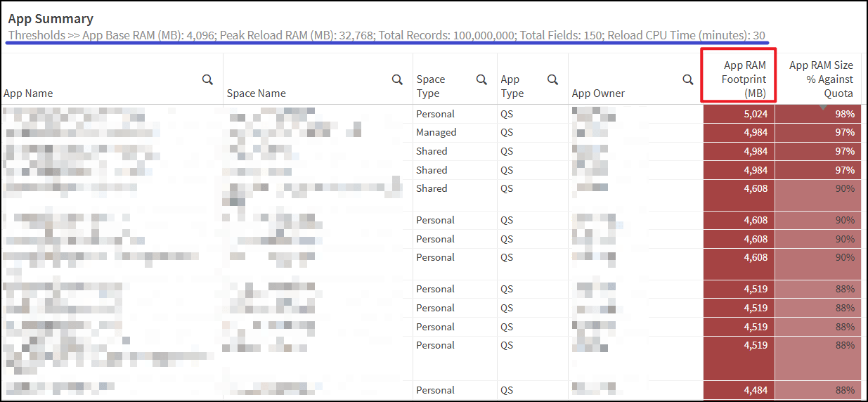Screen dimensions: 868x402
Task: Click the Thresholds subtitle text line
Action: click(x=387, y=35)
